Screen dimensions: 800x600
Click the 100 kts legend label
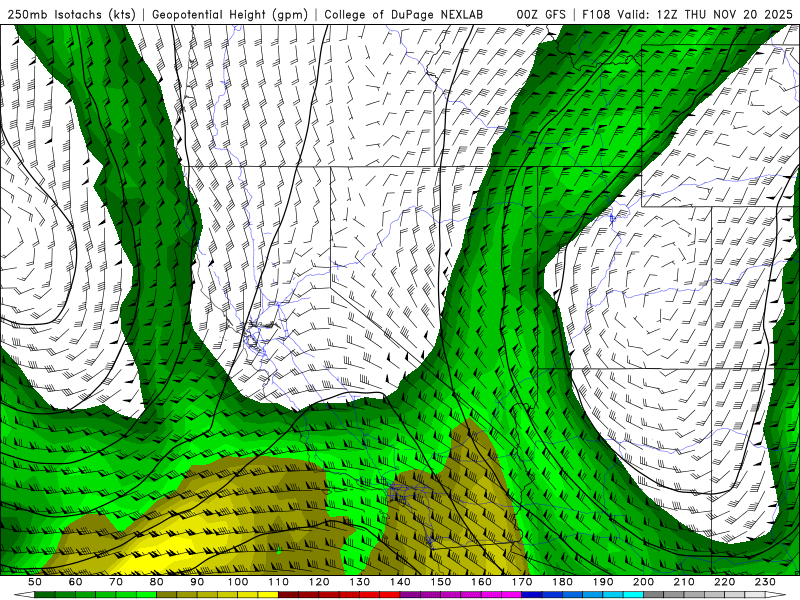tap(238, 582)
